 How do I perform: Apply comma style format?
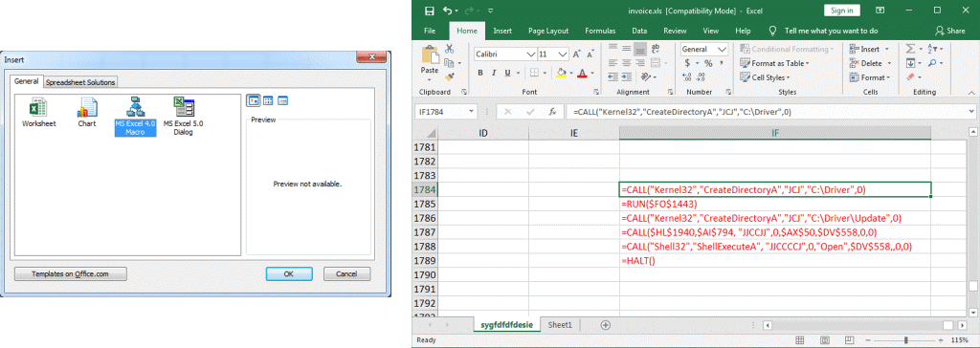[722, 63]
